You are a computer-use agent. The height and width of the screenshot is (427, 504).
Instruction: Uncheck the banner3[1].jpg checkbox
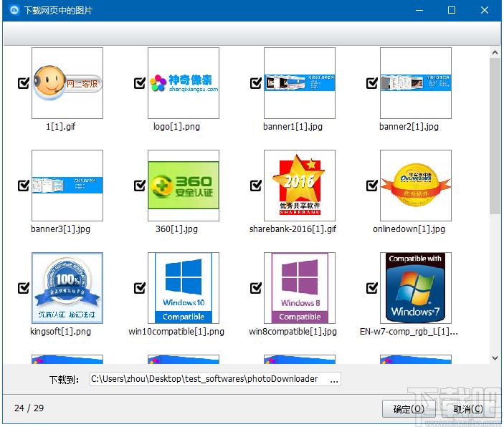(24, 186)
